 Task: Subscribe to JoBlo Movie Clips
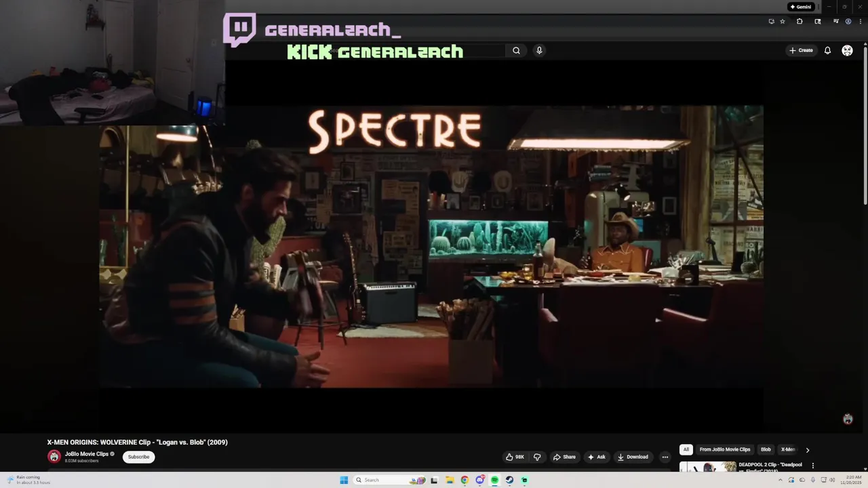138,457
